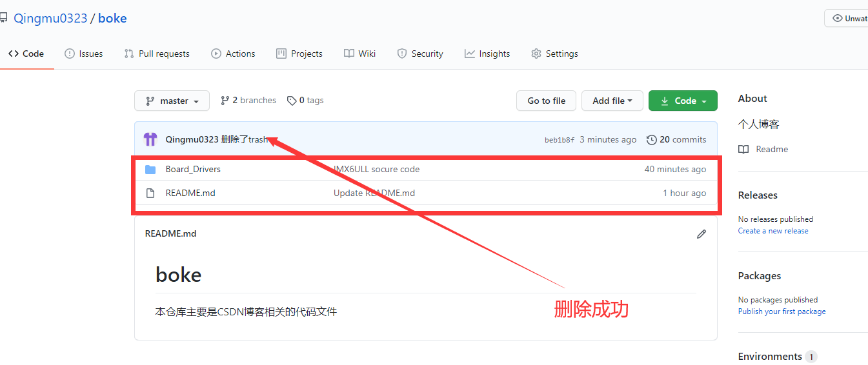Click the README.md header in preview box
Image resolution: width=868 pixels, height=365 pixels.
[x=170, y=233]
